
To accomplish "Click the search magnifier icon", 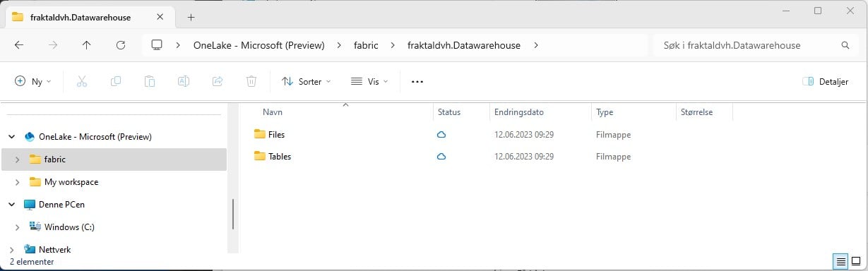I will coord(845,45).
